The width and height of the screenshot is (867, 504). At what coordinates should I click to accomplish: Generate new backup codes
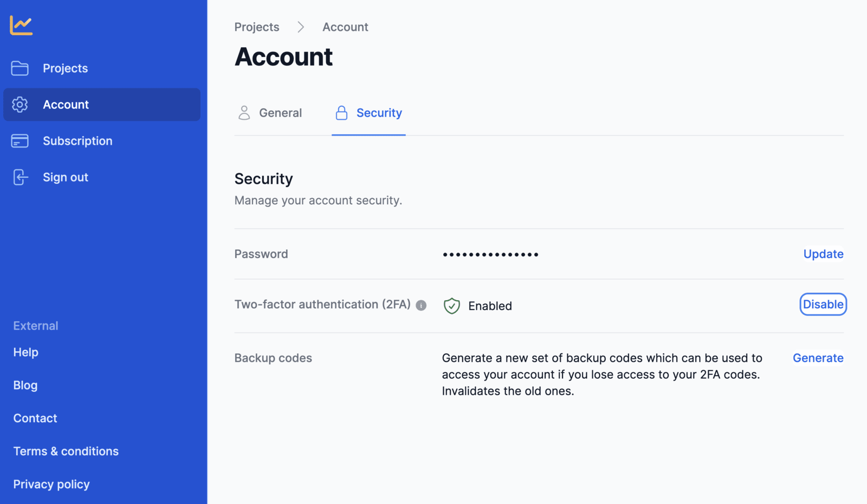818,358
